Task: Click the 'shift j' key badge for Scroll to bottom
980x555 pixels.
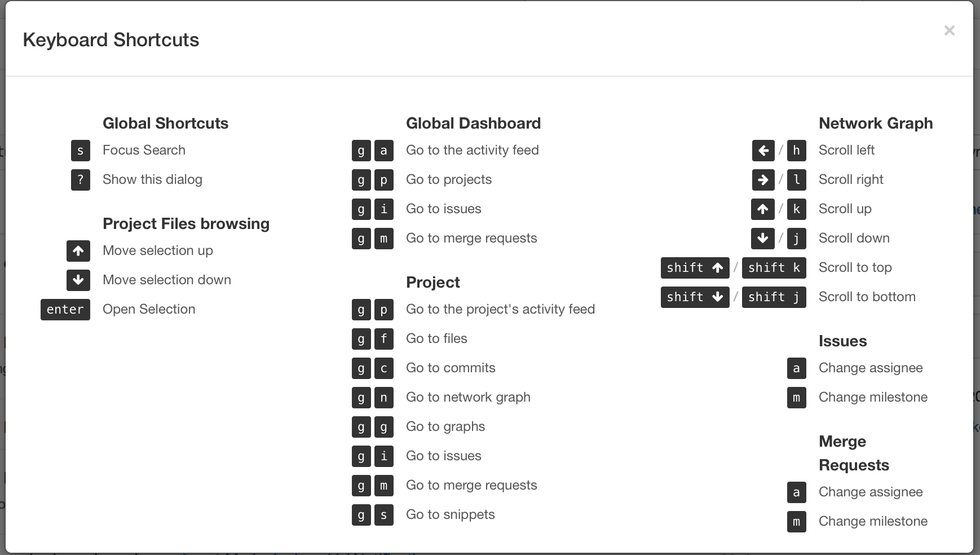Action: point(774,297)
